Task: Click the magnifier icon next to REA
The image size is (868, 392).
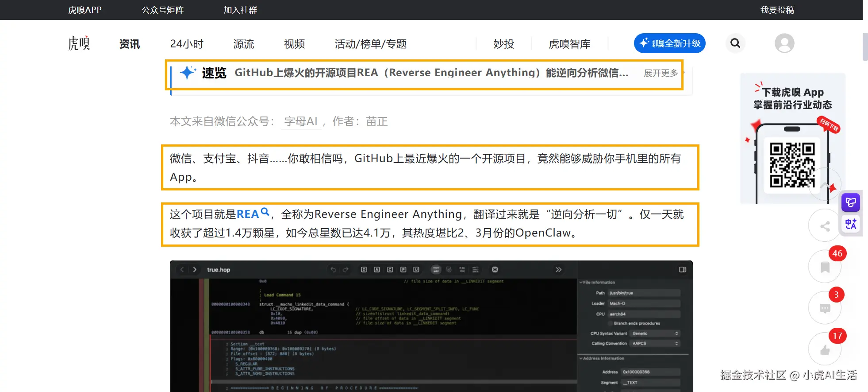Action: tap(265, 212)
